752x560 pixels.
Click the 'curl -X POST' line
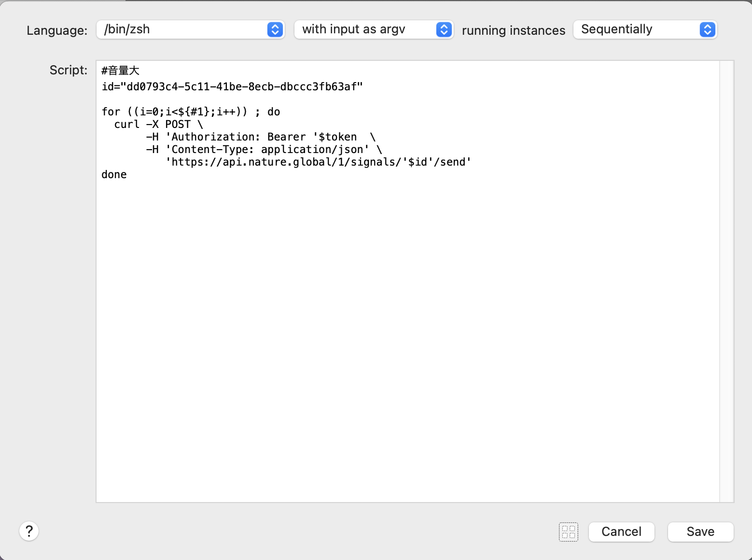[159, 125]
